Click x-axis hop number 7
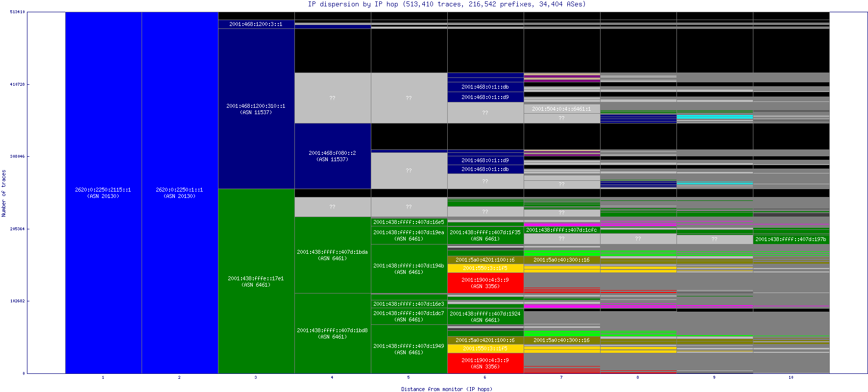Viewport: 868px width, 392px height. (561, 377)
